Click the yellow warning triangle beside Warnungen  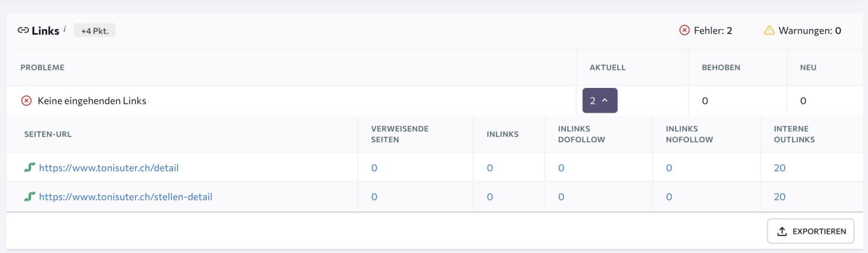click(x=769, y=31)
